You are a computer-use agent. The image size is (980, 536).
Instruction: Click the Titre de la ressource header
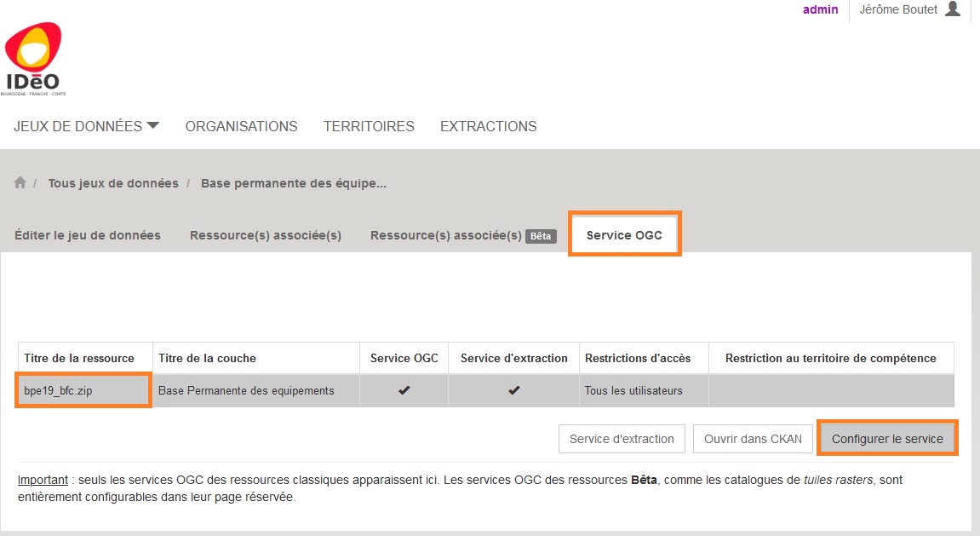86,359
